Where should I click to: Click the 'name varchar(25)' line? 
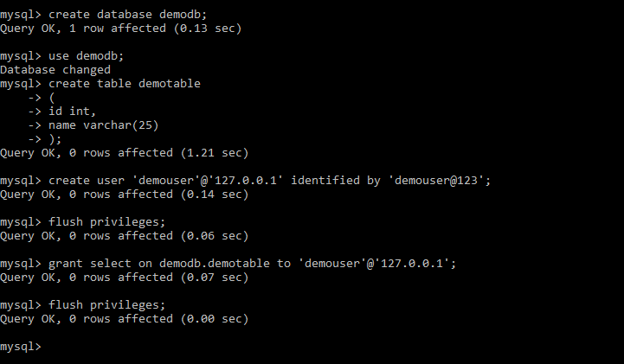pos(93,125)
